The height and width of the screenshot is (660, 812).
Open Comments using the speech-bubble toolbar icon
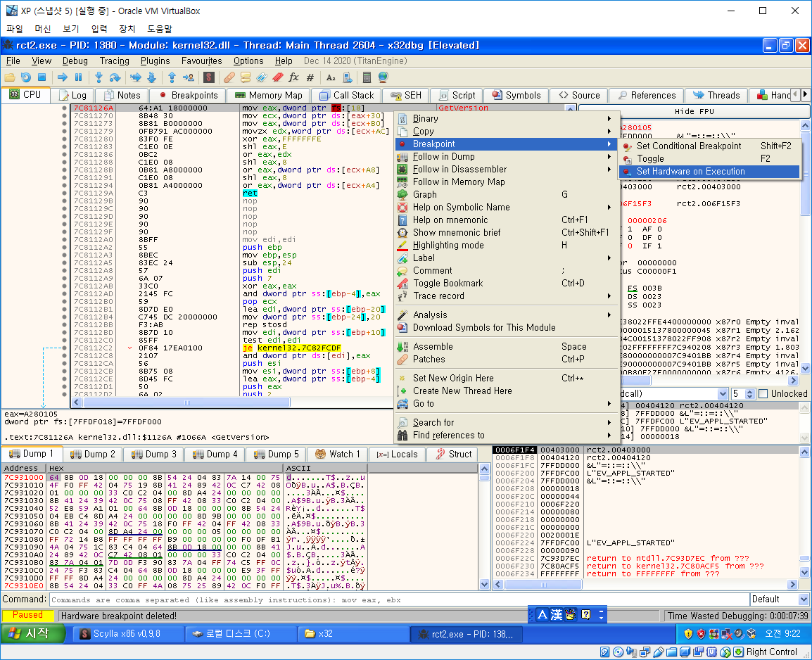click(246, 77)
